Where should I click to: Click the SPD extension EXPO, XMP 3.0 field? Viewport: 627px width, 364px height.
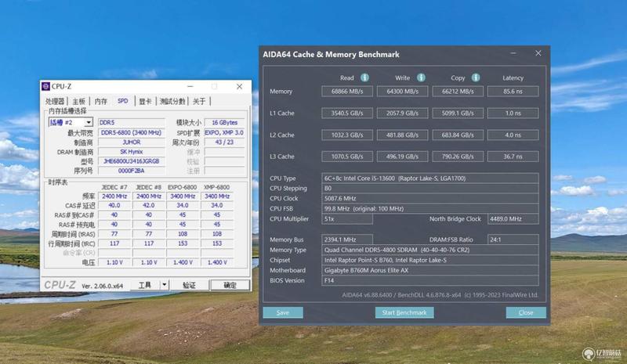pyautogui.click(x=225, y=132)
